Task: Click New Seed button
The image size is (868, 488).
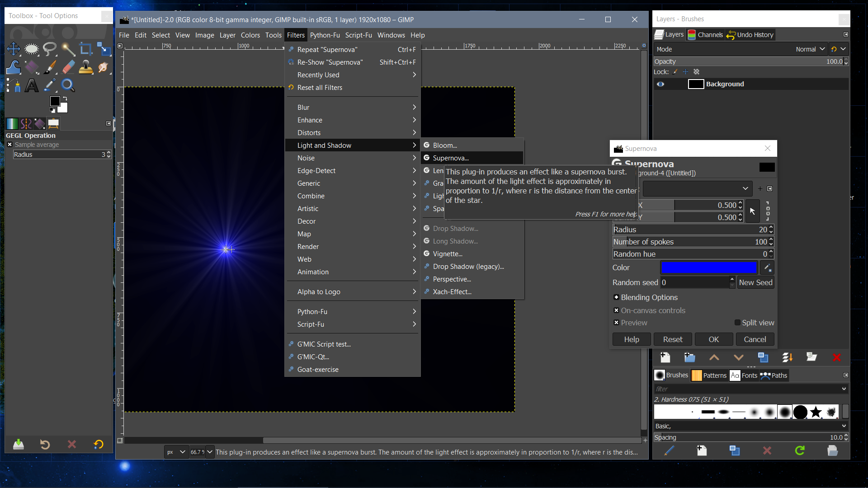Action: tap(755, 282)
